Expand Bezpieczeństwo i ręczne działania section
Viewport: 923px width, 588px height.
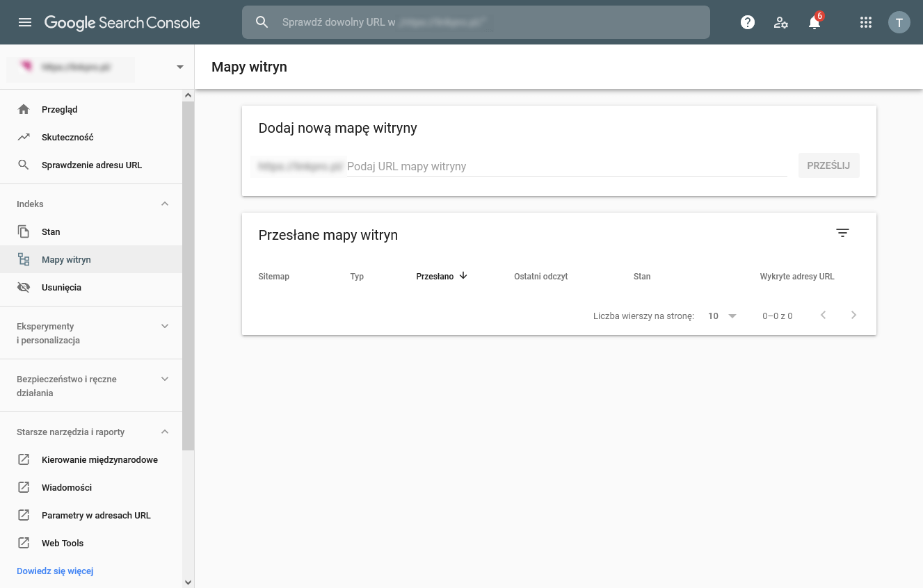[x=165, y=379]
